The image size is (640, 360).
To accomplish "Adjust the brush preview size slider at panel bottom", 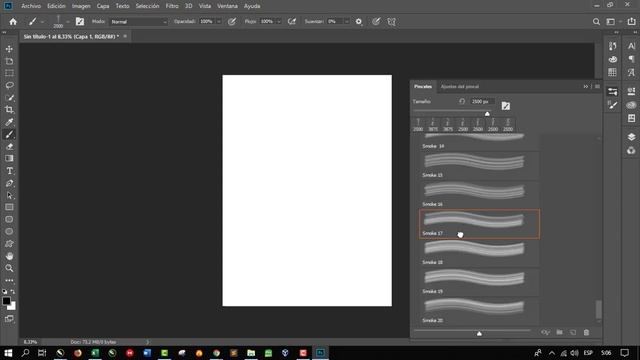I will click(x=479, y=333).
